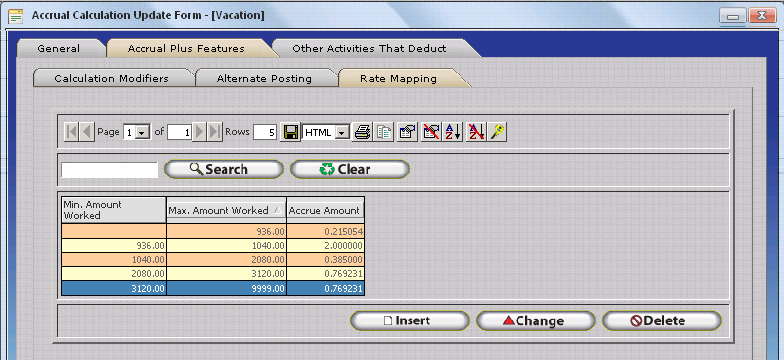Click the form properties icon beside copy
Screen dimensions: 784x360
click(x=408, y=132)
